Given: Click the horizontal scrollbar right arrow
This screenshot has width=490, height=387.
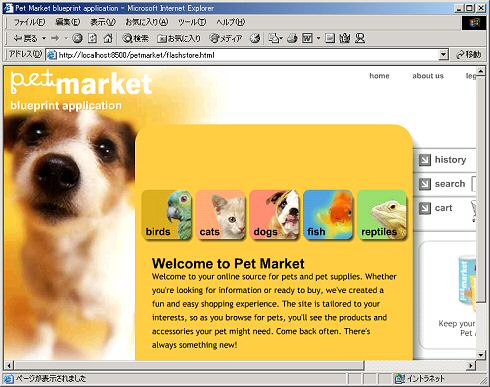Looking at the screenshot, I should tap(470, 365).
